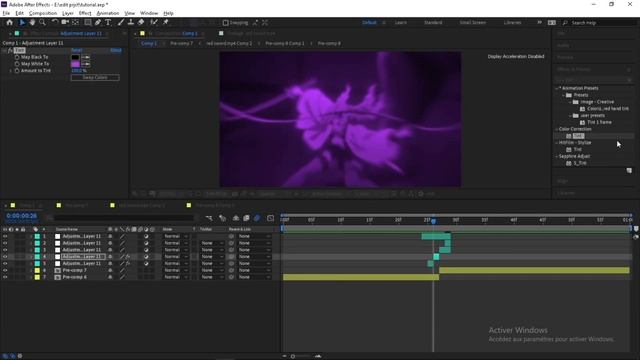Click eyedropper for Map White To
Viewport: 640px width, 360px height.
point(86,64)
